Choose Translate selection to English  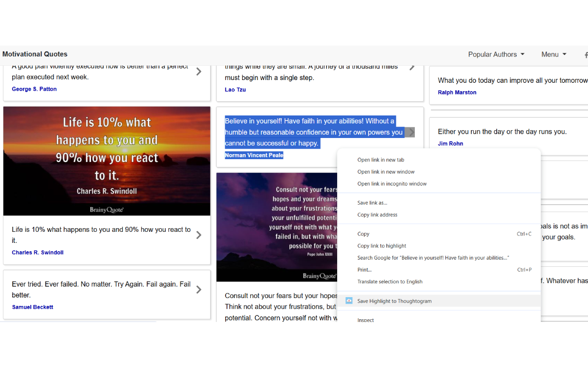coord(390,282)
